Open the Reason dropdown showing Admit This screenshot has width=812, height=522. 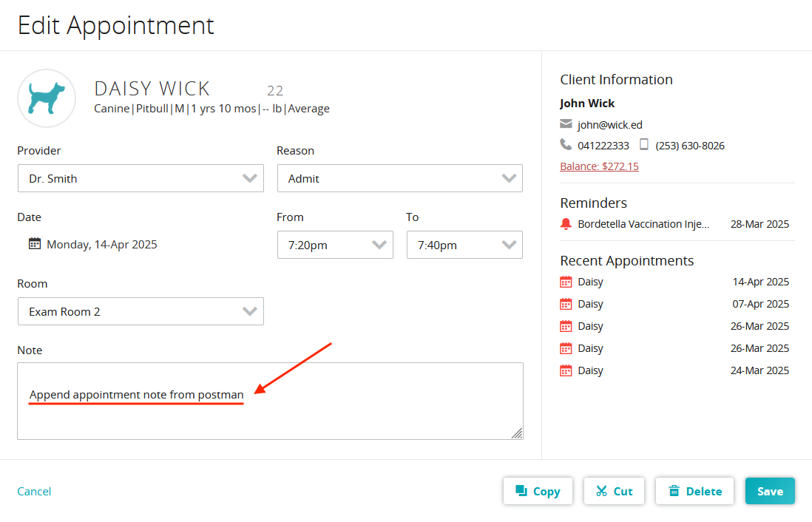coord(399,178)
